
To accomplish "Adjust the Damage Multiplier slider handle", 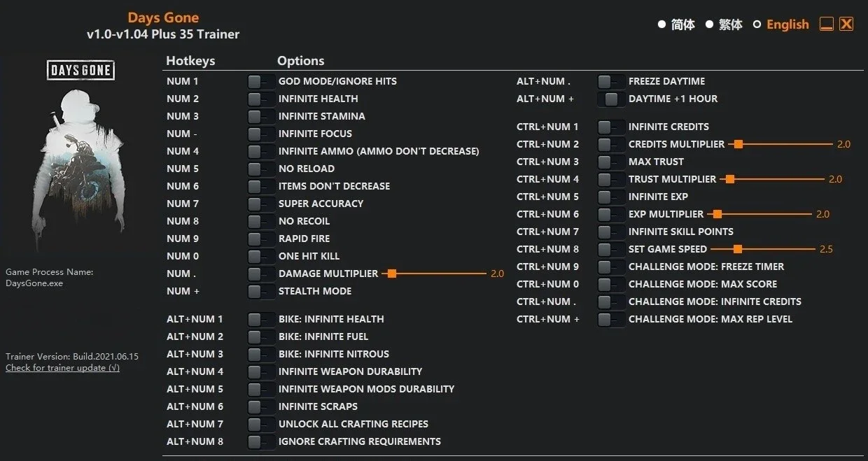I will pyautogui.click(x=392, y=274).
